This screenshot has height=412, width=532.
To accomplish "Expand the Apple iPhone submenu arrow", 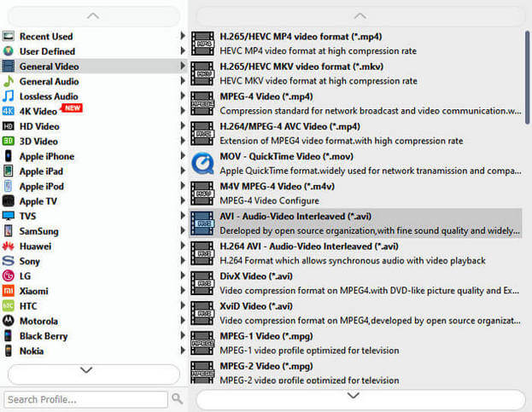I will 183,155.
